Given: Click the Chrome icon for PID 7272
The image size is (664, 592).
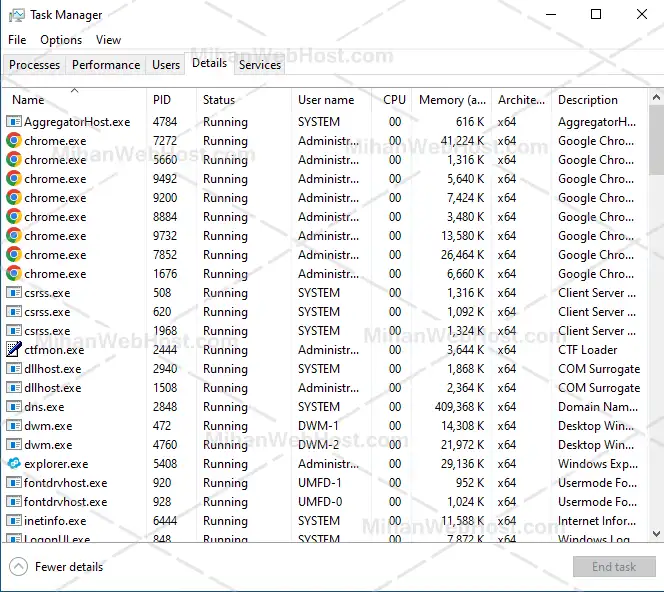Looking at the screenshot, I should [x=14, y=141].
